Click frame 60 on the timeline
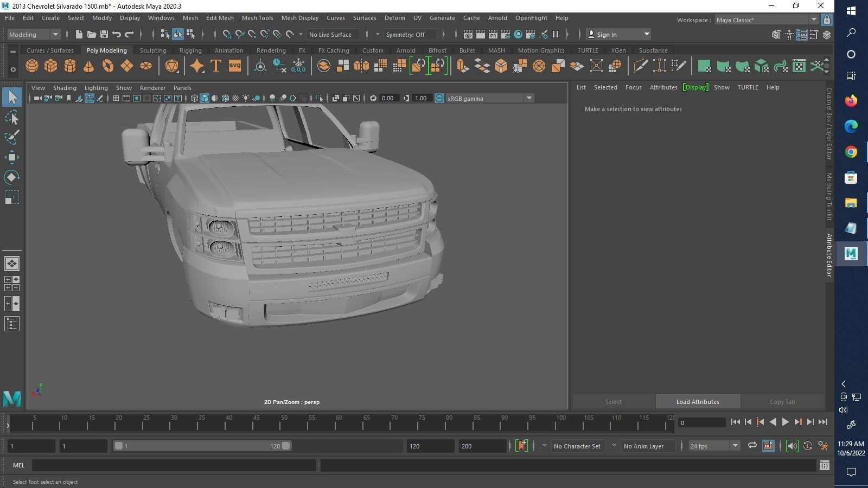This screenshot has height=488, width=868. pos(339,422)
